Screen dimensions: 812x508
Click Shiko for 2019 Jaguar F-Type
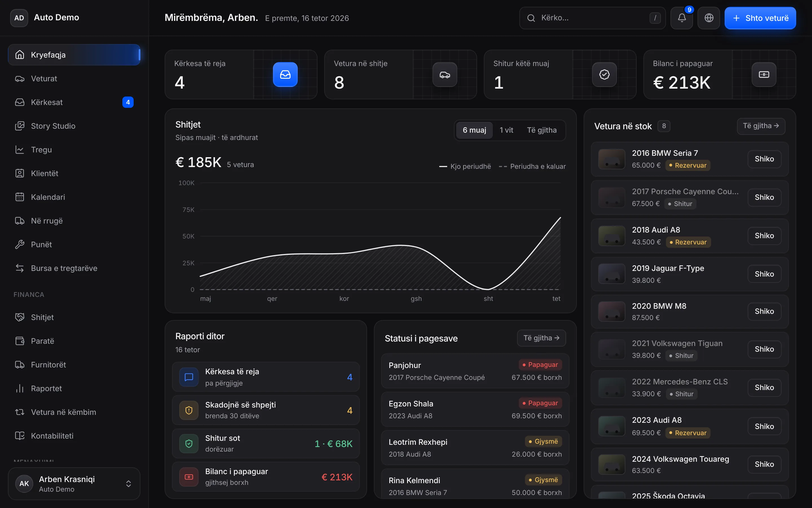[x=764, y=274]
